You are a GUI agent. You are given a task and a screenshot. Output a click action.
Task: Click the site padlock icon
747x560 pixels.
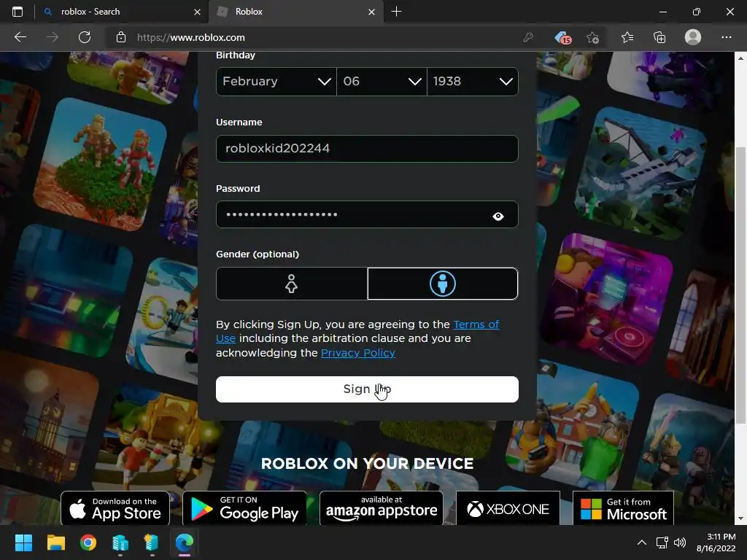pos(121,37)
